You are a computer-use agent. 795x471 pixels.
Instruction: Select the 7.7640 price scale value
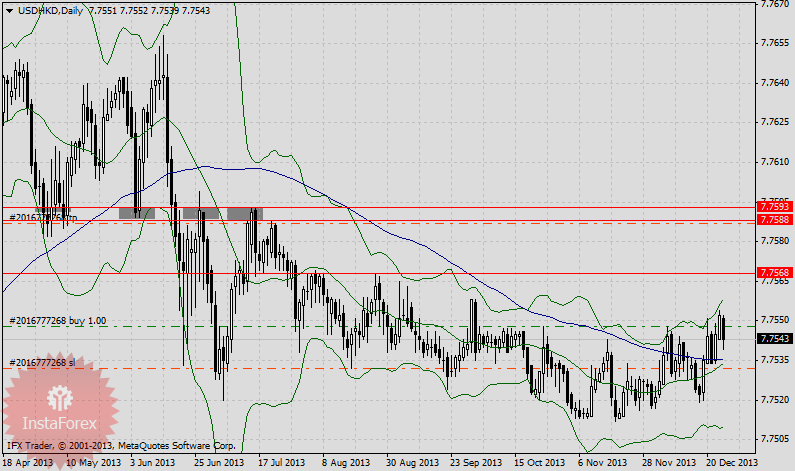[775, 83]
